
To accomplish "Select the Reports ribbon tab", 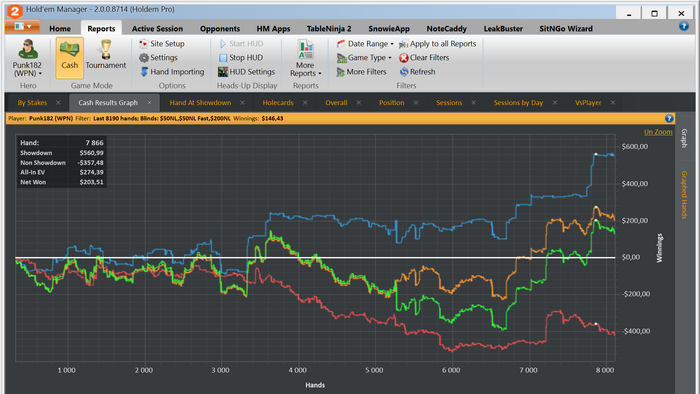I will point(101,29).
